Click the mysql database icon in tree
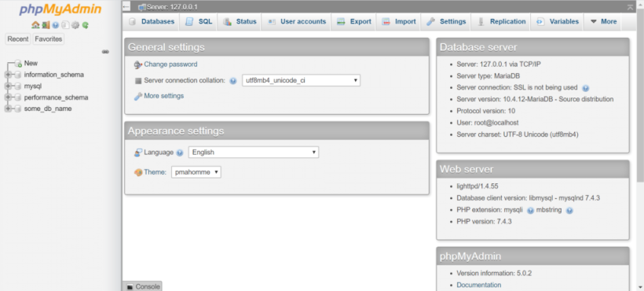The width and height of the screenshot is (644, 291). (x=17, y=87)
